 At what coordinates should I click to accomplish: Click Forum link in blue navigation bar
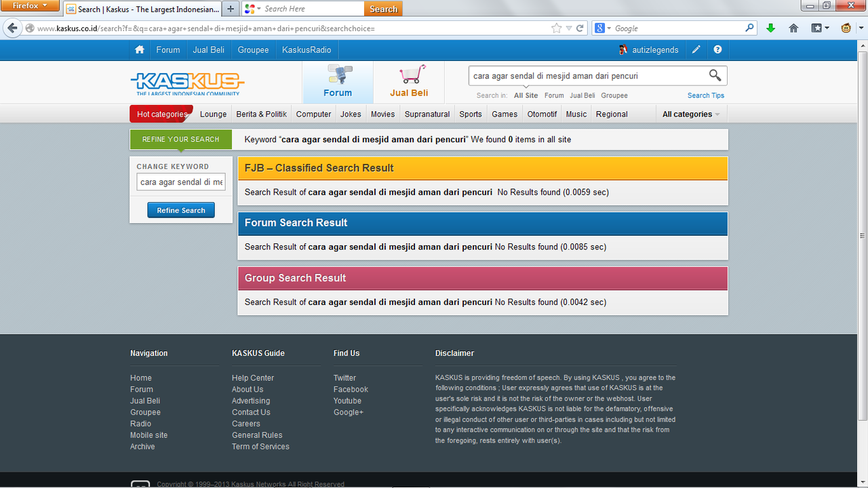coord(168,49)
